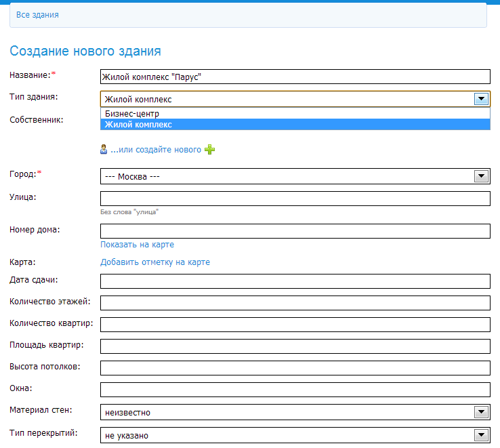500x448 pixels.
Task: Focus the Количество этажей input field
Action: point(295,303)
